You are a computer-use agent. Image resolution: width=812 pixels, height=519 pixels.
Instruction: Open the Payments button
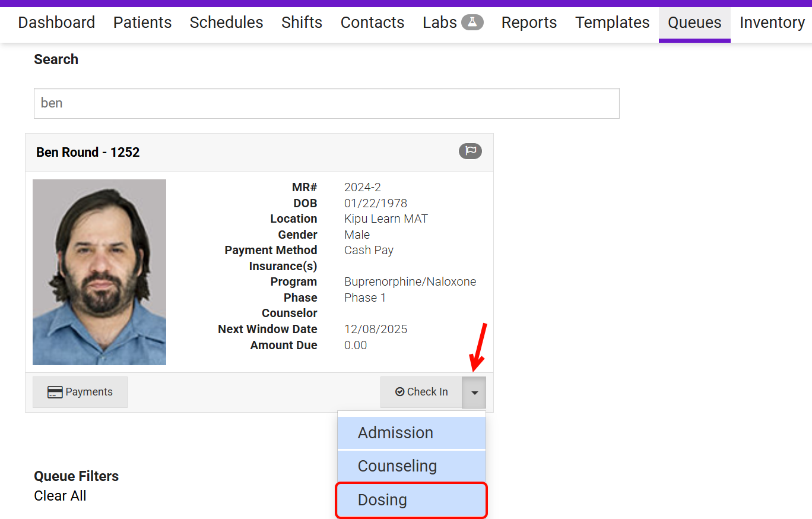[80, 392]
